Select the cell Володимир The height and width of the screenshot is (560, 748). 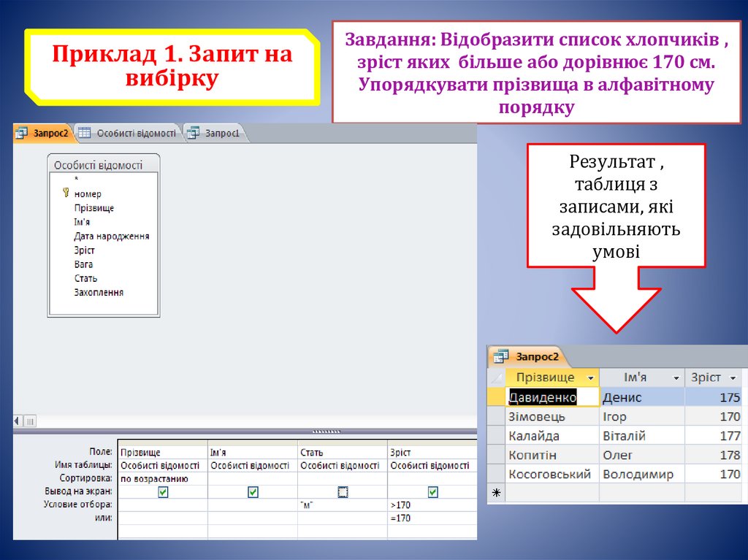(642, 474)
